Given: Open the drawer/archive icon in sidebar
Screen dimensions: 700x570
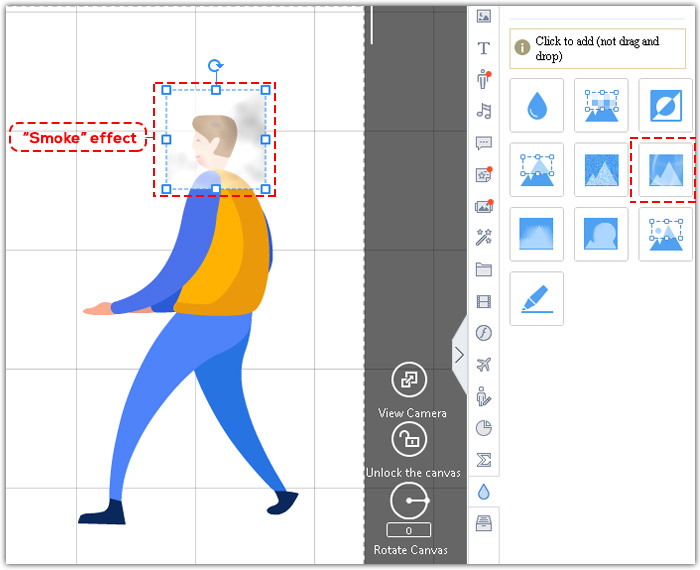Looking at the screenshot, I should pos(484,523).
